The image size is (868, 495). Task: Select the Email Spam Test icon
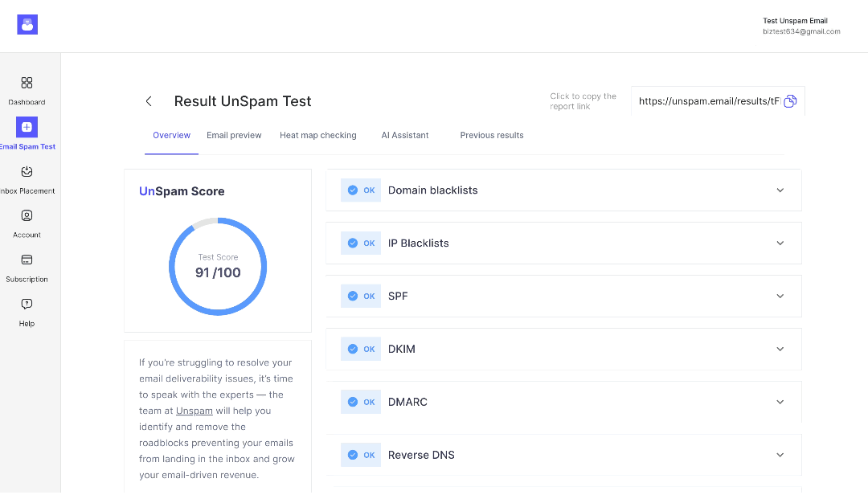(27, 127)
